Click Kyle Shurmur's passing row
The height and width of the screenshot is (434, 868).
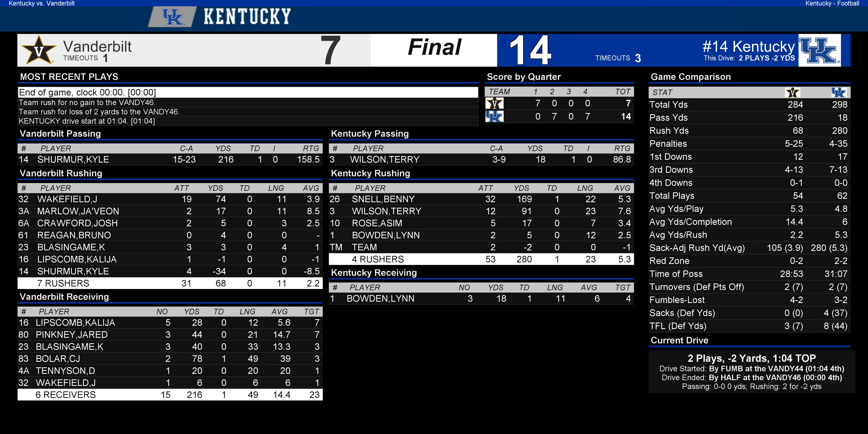pos(170,159)
